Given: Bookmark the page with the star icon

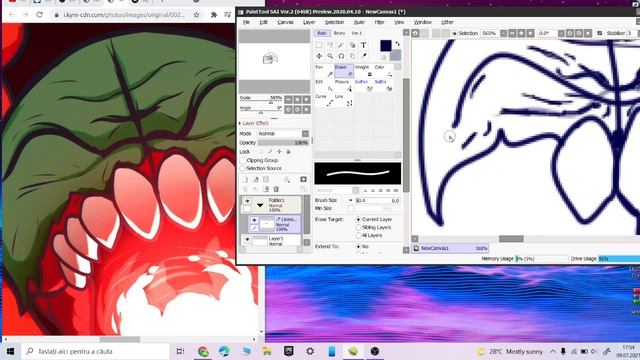Looking at the screenshot, I should click(x=196, y=15).
